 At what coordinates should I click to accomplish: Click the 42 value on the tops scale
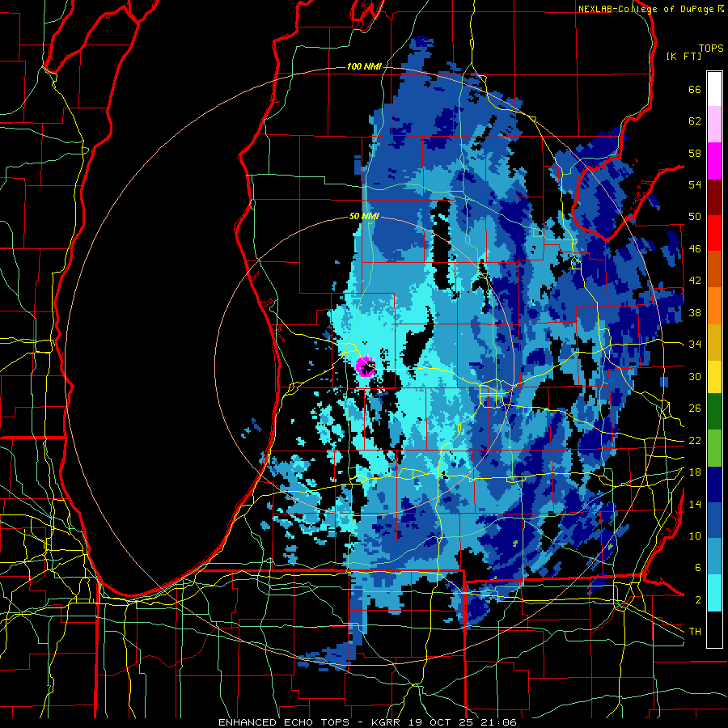pos(695,281)
